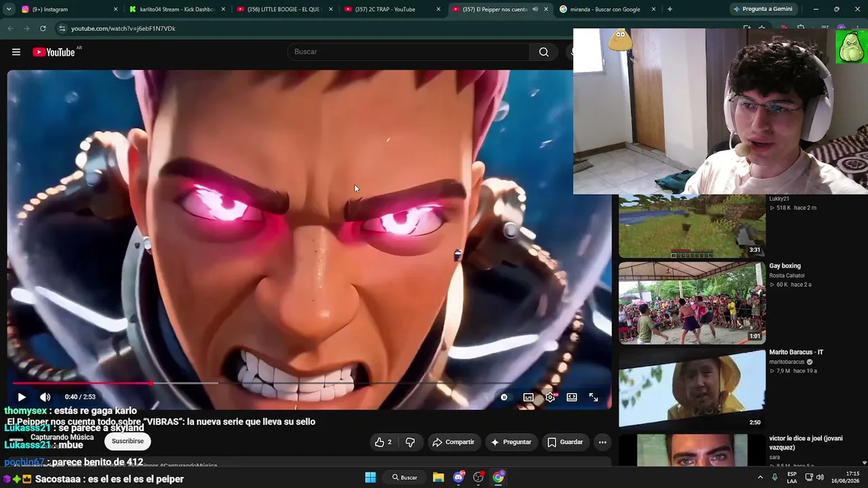The image size is (868, 488).
Task: Click the microphone tray icon
Action: pyautogui.click(x=774, y=477)
